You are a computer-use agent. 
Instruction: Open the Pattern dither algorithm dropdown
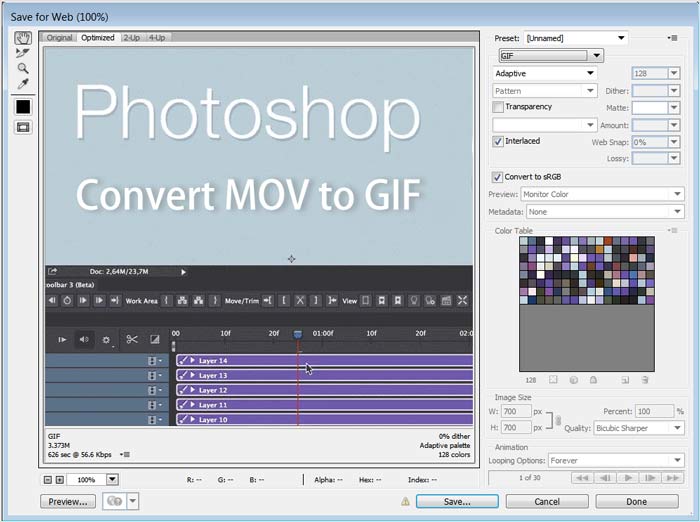[545, 91]
